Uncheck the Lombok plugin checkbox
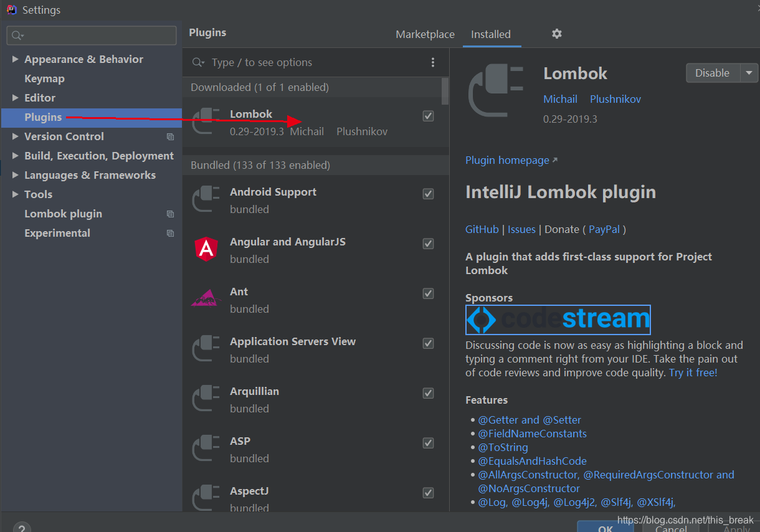This screenshot has width=760, height=532. [x=428, y=116]
